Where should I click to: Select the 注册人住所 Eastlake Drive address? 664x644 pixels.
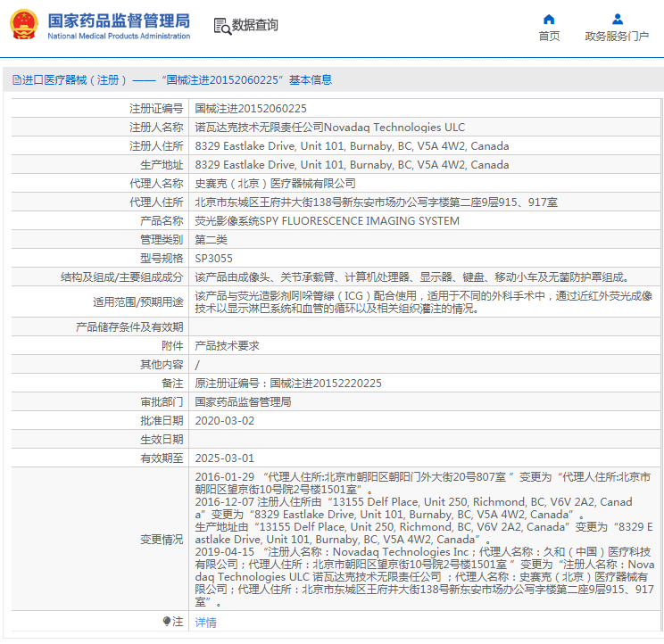pyautogui.click(x=352, y=146)
